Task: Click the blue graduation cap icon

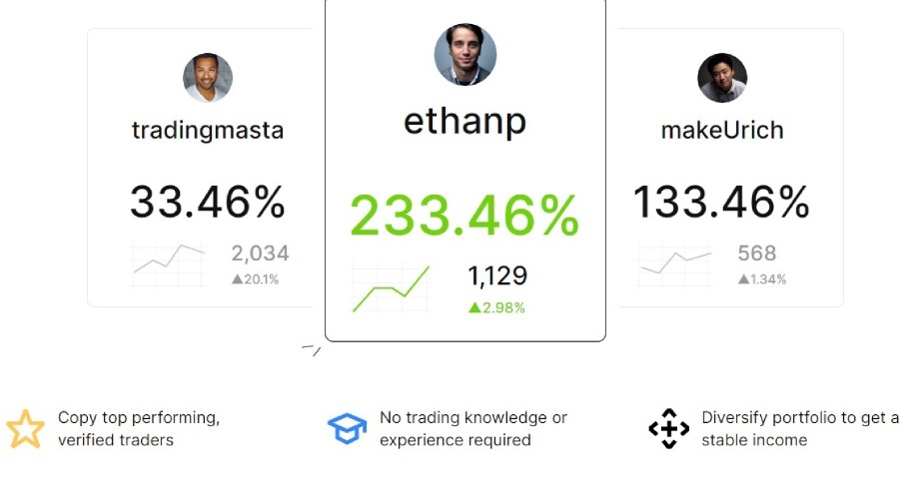Action: (347, 428)
